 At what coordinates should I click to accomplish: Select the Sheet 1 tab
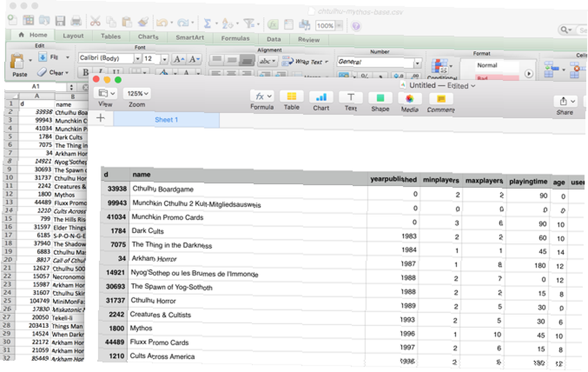click(166, 119)
